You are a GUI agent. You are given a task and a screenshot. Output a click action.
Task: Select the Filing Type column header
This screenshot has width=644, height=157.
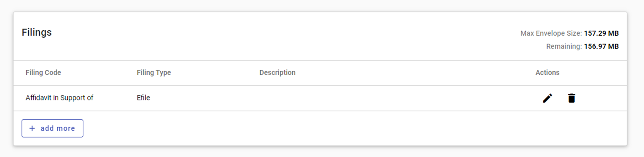pos(154,72)
